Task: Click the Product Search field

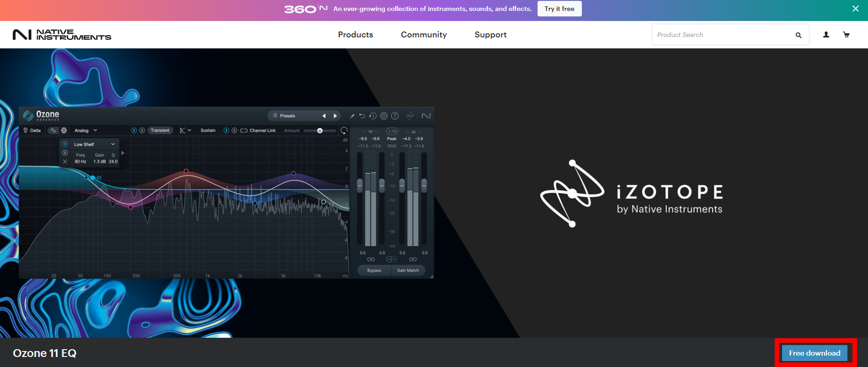Action: point(730,35)
